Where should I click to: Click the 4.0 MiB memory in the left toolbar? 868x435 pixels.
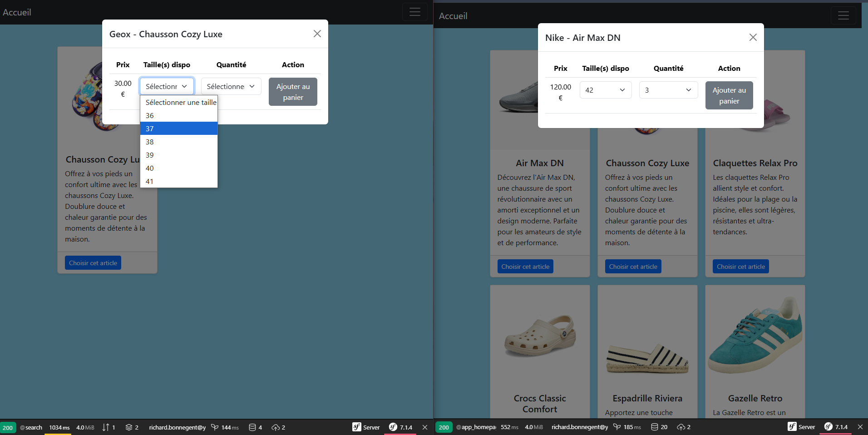click(85, 427)
